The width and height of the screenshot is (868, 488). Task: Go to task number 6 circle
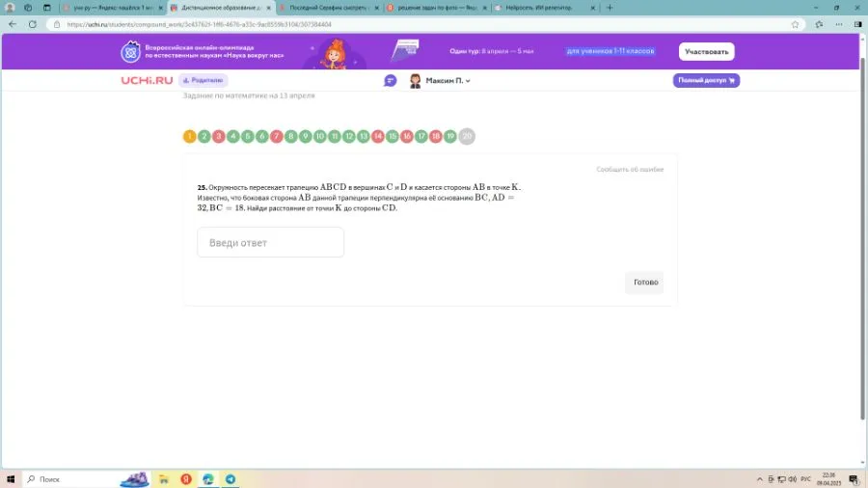[x=261, y=136]
